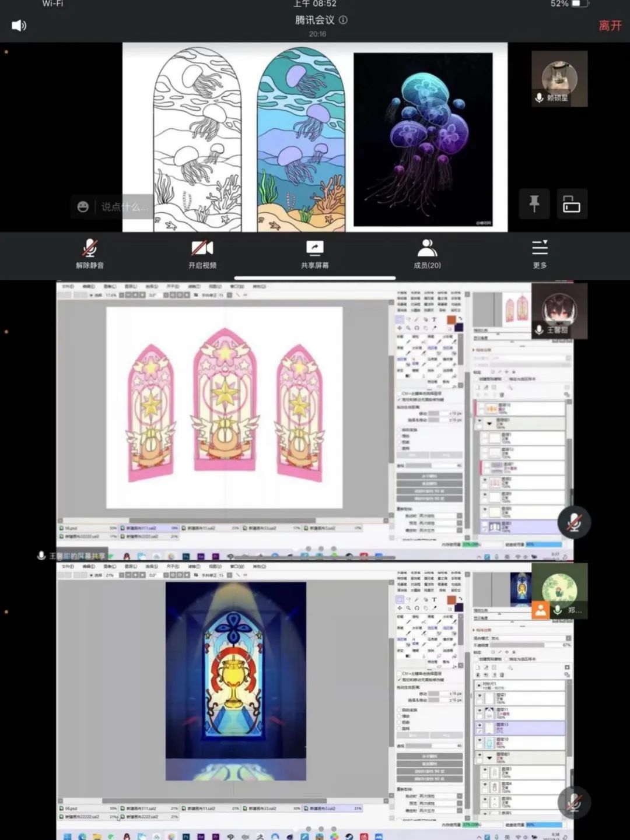Pin the shared screen with pushpin icon
Image resolution: width=630 pixels, height=840 pixels.
[534, 203]
